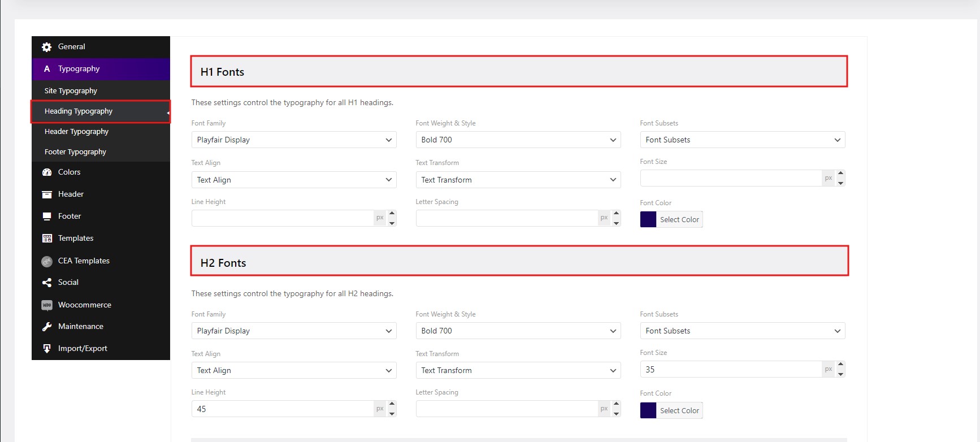Viewport: 980px width, 442px height.
Task: Open CEA Templates section
Action: [101, 261]
